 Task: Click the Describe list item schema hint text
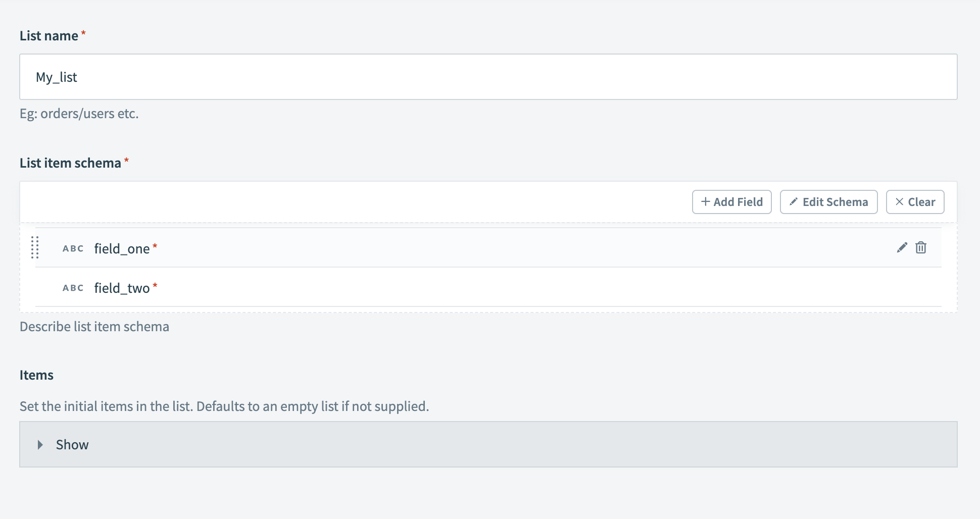pos(94,327)
